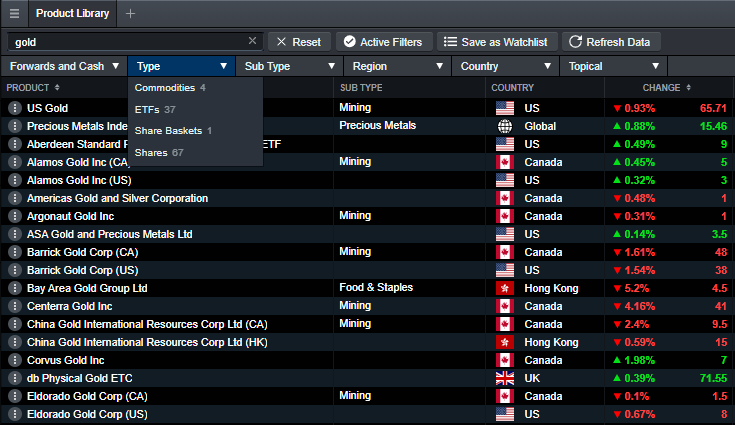Switch to the Product Library tab
Image resolution: width=735 pixels, height=425 pixels.
(73, 14)
